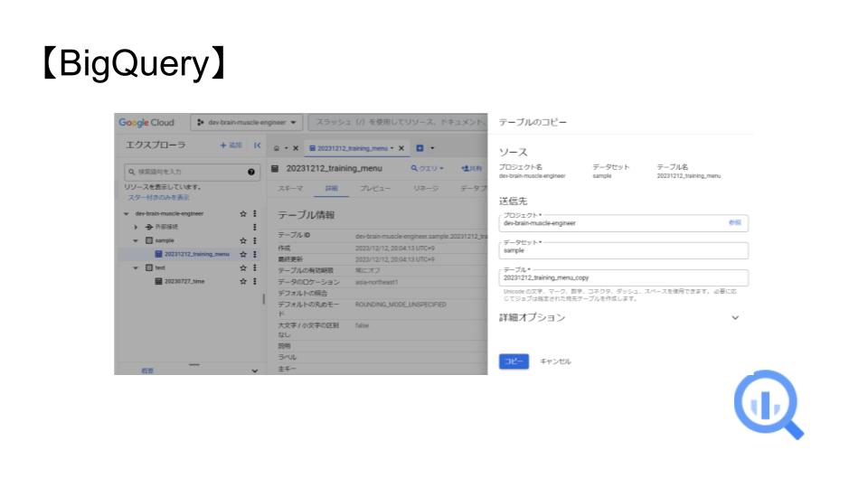The image size is (868, 488).
Task: Open actions menu for 外部接続
Action: pos(255,227)
